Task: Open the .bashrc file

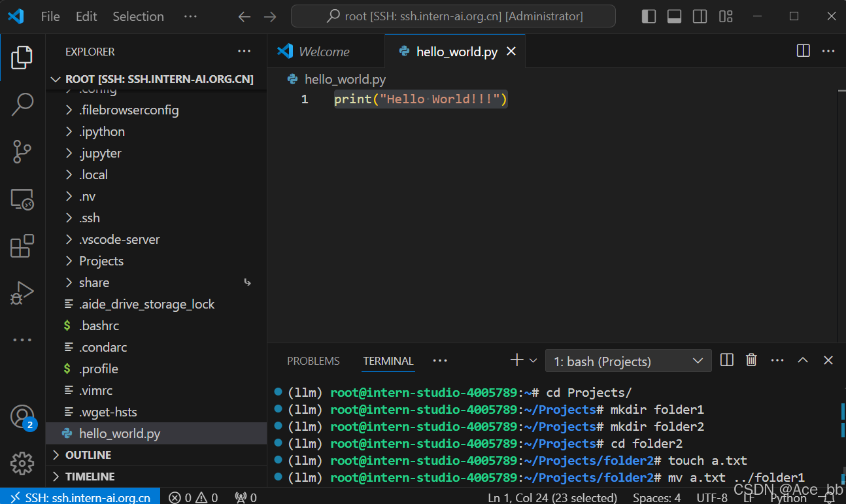Action: (x=156, y=326)
